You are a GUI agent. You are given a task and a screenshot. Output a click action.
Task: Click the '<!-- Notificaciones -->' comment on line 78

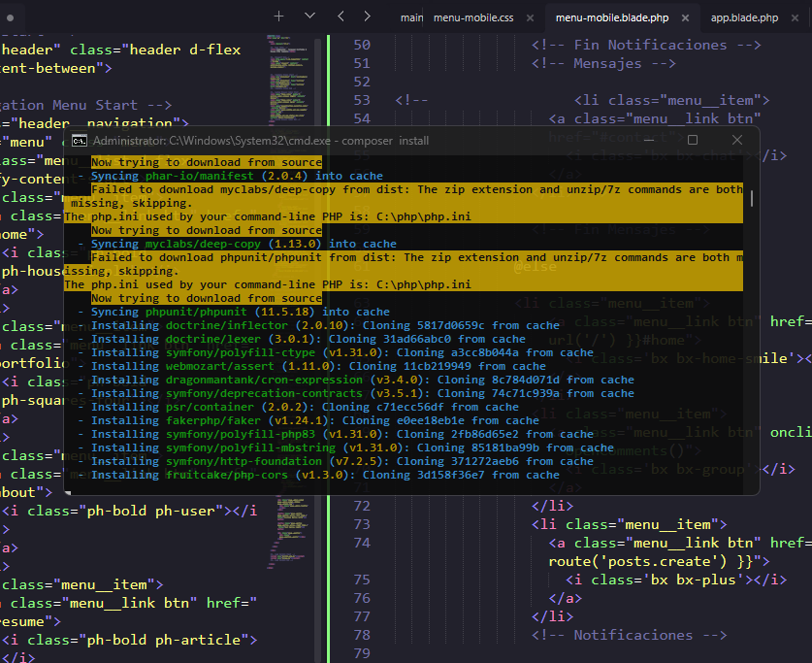(630, 635)
